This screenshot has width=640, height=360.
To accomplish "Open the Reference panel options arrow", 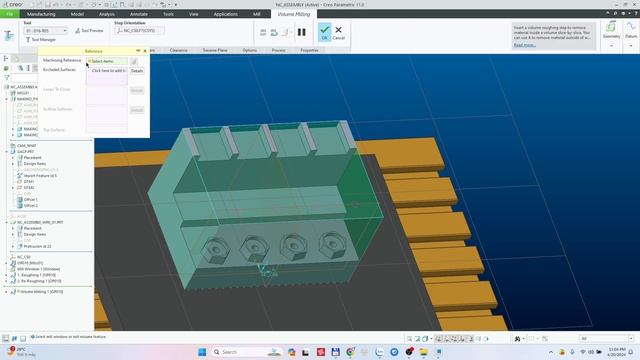I will (138, 51).
